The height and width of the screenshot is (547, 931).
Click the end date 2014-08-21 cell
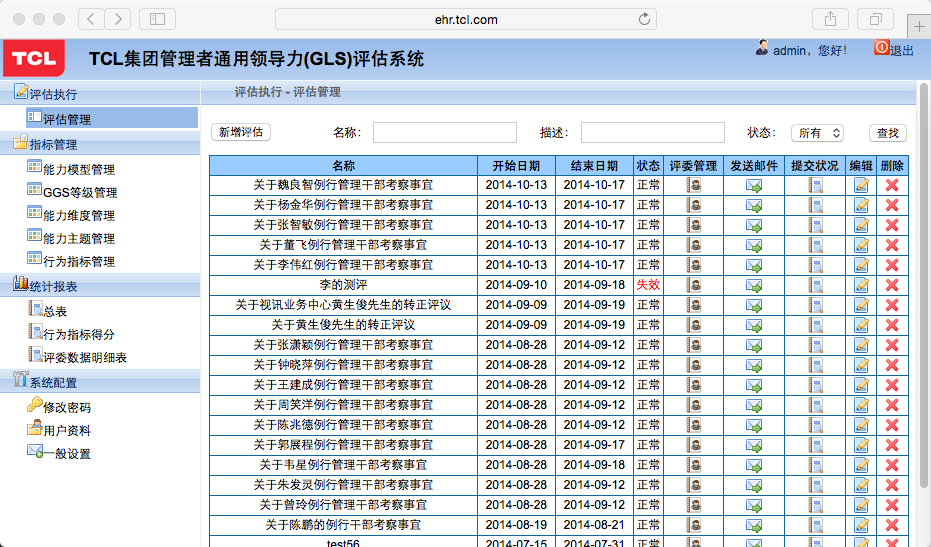[x=594, y=525]
